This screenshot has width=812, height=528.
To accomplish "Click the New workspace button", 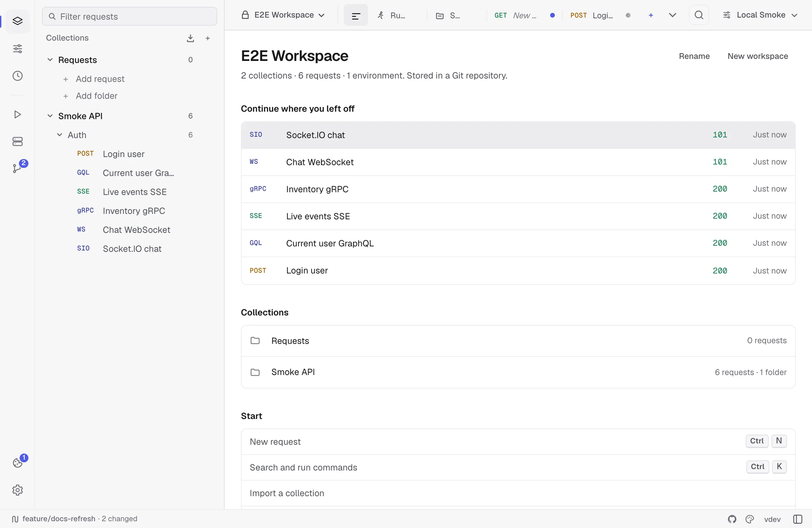I will pos(758,56).
